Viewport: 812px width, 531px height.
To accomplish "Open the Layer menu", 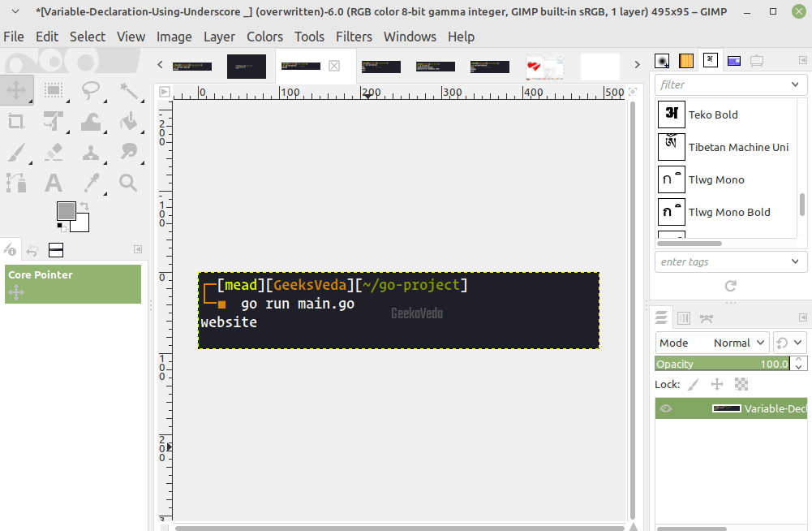I will pyautogui.click(x=219, y=37).
